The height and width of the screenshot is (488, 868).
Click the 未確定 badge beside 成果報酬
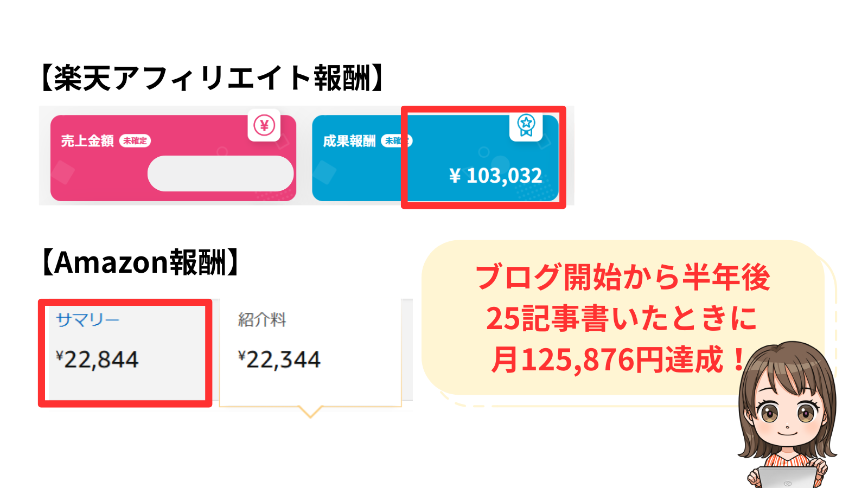397,141
